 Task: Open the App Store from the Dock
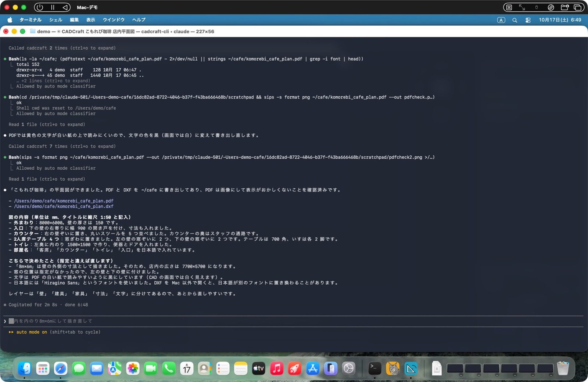point(313,368)
